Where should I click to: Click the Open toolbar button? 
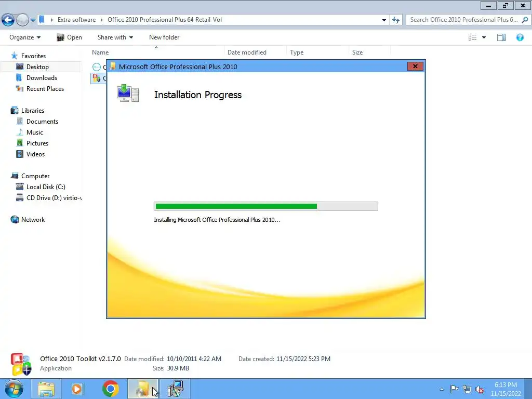pos(69,37)
